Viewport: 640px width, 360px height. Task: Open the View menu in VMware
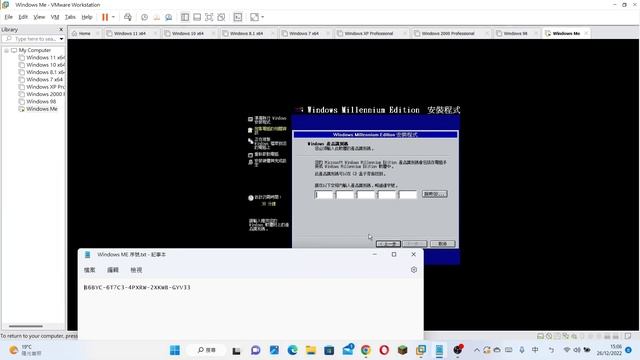39,17
